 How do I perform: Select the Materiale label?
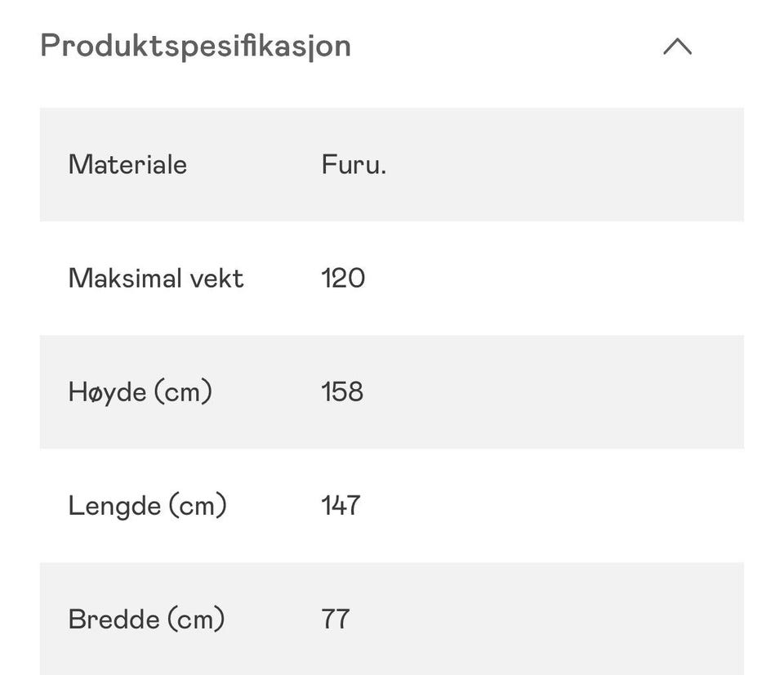tap(127, 164)
